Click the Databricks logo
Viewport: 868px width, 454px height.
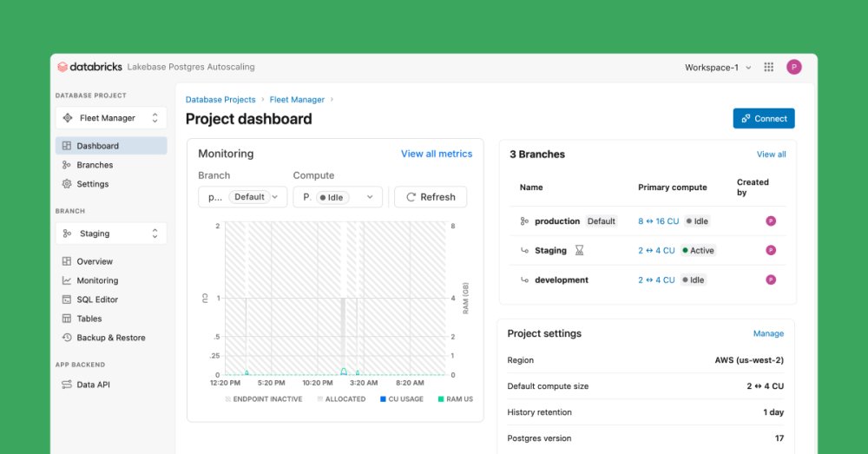point(89,67)
